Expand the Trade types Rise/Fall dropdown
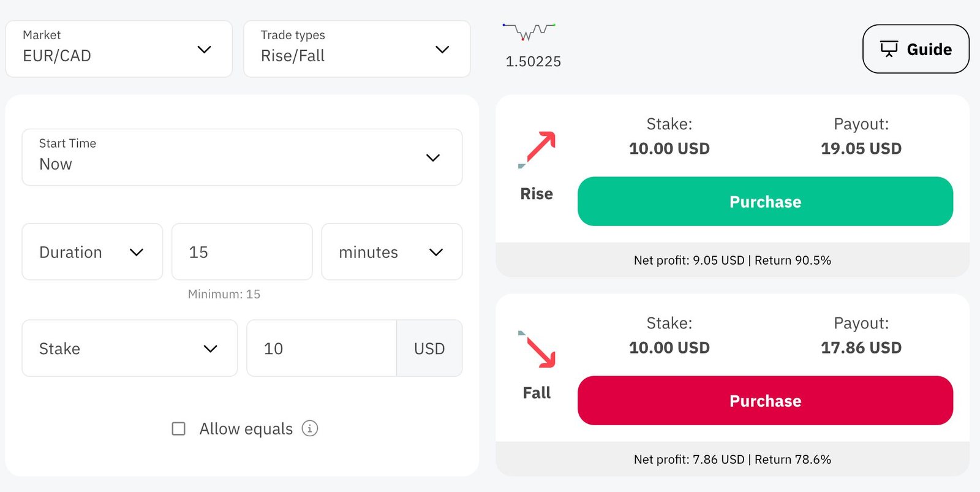This screenshot has height=492, width=980. coord(356,49)
